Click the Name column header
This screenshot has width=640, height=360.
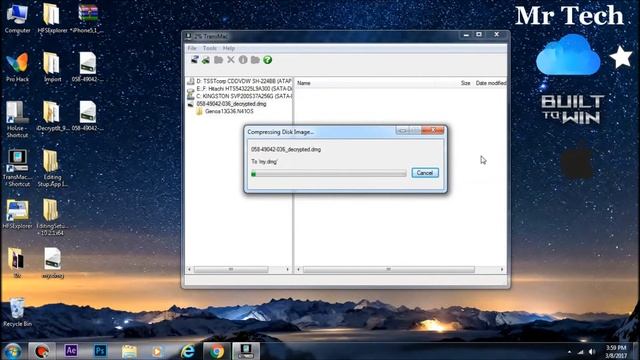[x=304, y=83]
